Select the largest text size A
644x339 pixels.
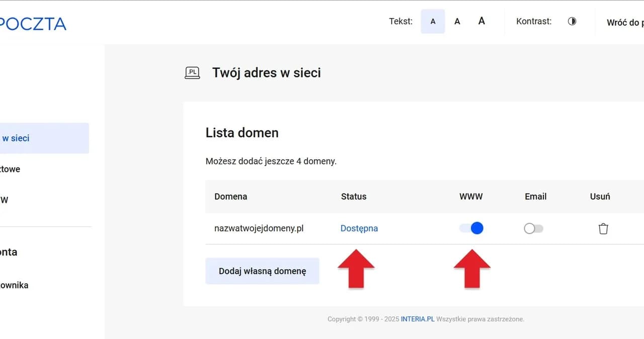tap(481, 21)
